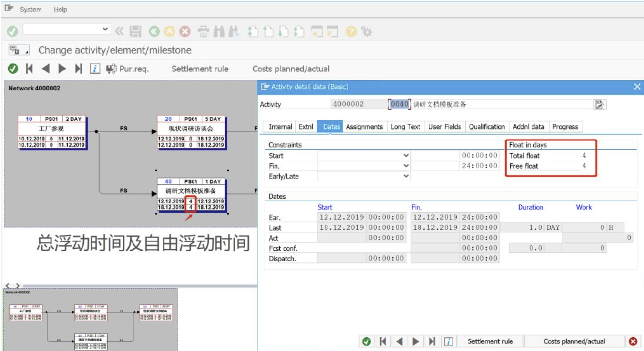Go to last activity in application toolbar
644x351 pixels.
click(x=79, y=69)
